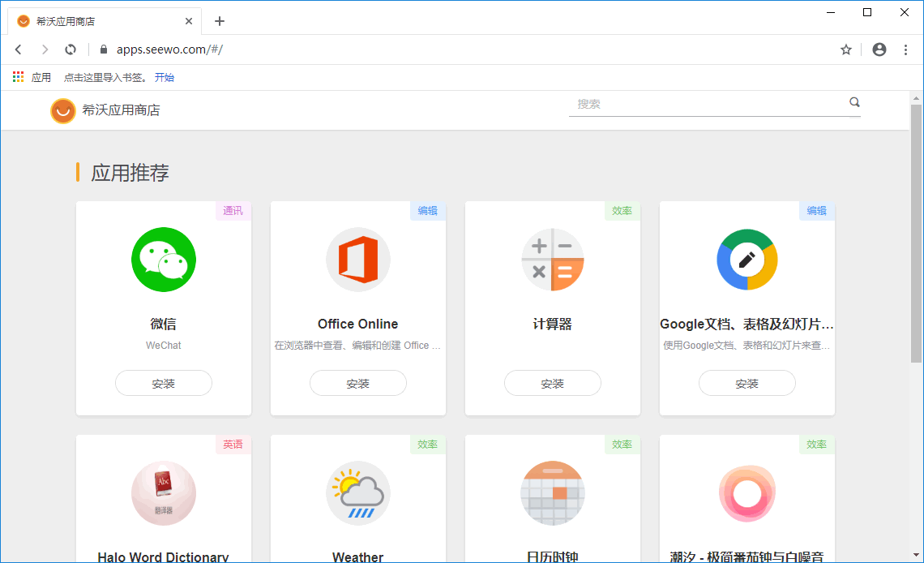Screen dimensions: 924x563
Task: Click the WeChat subtitle text
Action: pos(163,346)
